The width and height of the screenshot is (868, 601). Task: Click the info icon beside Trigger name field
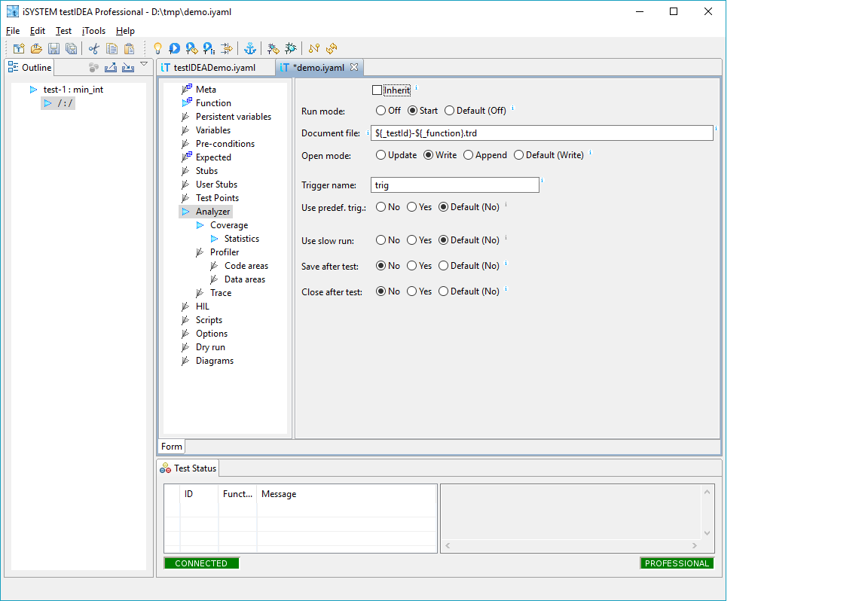542,181
